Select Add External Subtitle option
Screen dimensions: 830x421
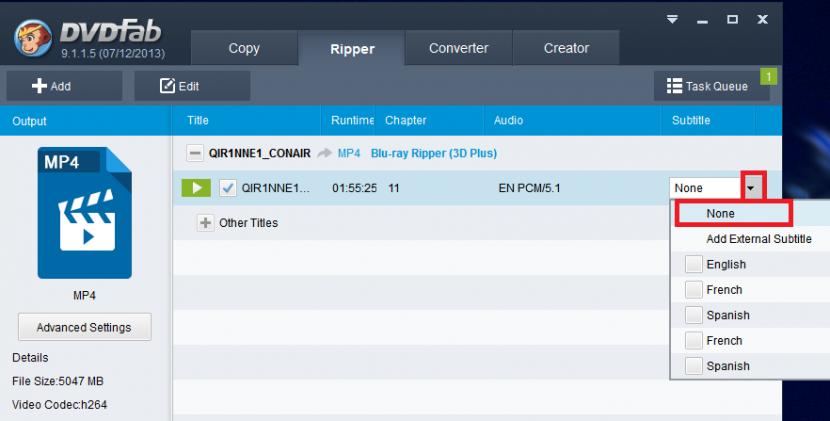(759, 239)
